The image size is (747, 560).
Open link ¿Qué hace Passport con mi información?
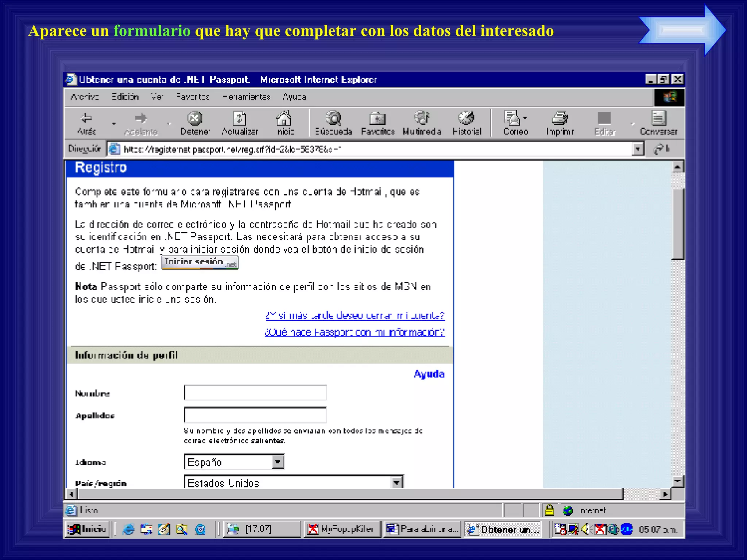tap(355, 332)
